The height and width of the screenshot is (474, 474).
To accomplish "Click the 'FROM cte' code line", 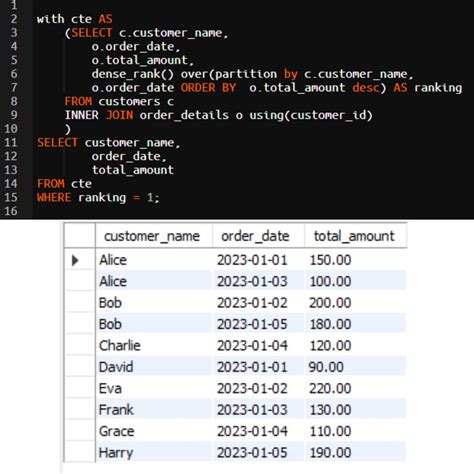I will 64,184.
